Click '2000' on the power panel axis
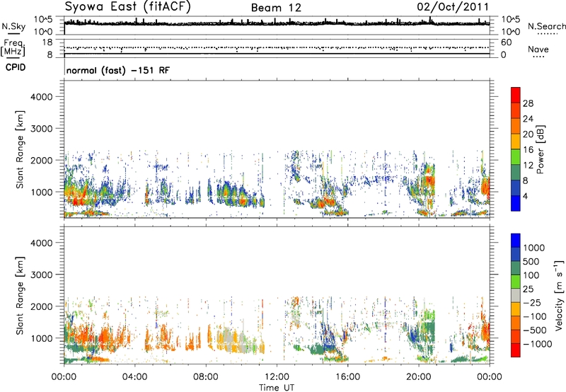Viewport: 566px width, 392px height. tap(42, 160)
